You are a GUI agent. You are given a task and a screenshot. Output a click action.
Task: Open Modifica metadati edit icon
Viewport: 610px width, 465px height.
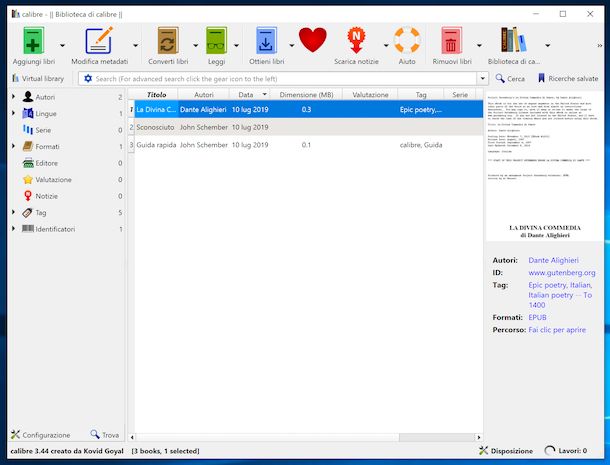click(x=99, y=40)
